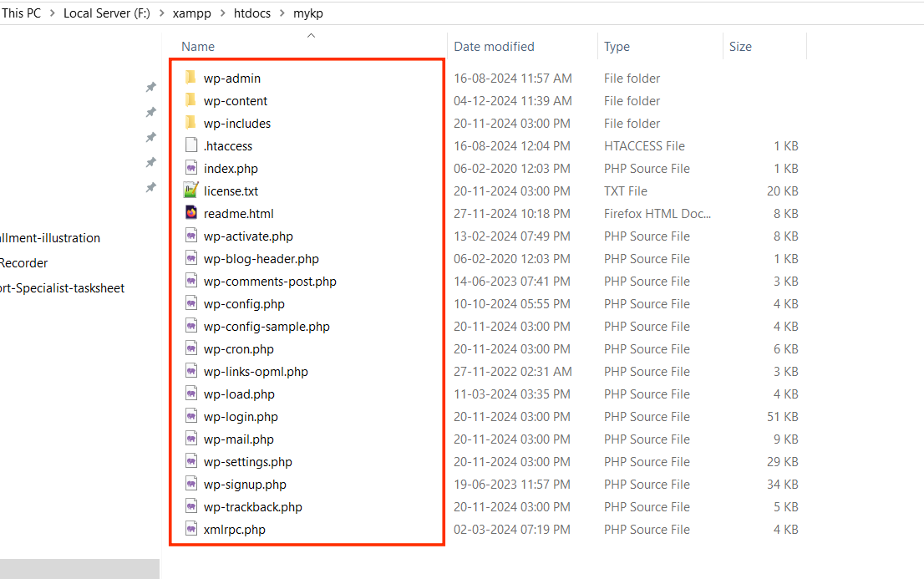Click the wp-trackback.php file icon
The image size is (924, 579).
point(191,505)
